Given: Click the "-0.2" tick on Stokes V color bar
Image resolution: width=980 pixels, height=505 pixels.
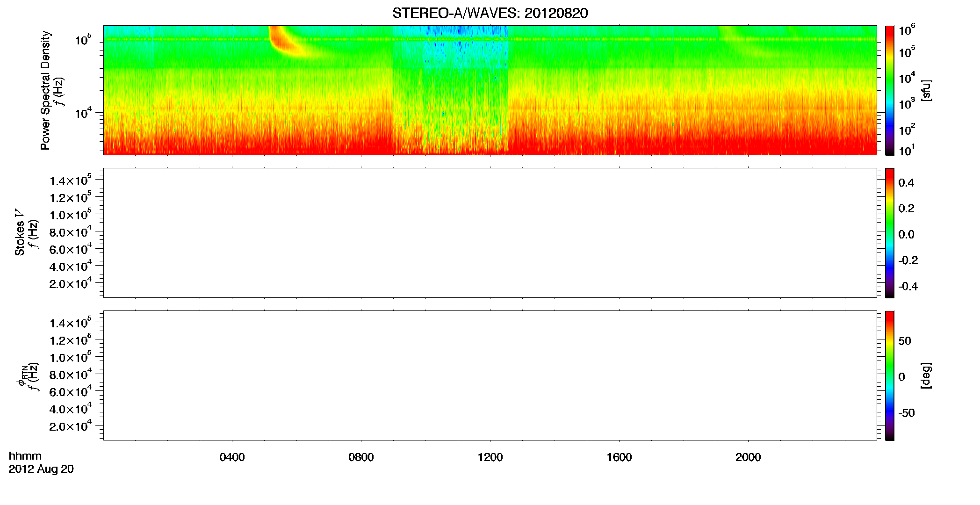Looking at the screenshot, I should [x=908, y=260].
